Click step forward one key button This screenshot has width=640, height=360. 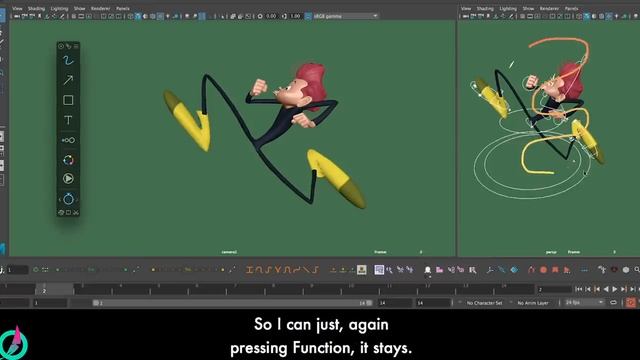tap(624, 289)
